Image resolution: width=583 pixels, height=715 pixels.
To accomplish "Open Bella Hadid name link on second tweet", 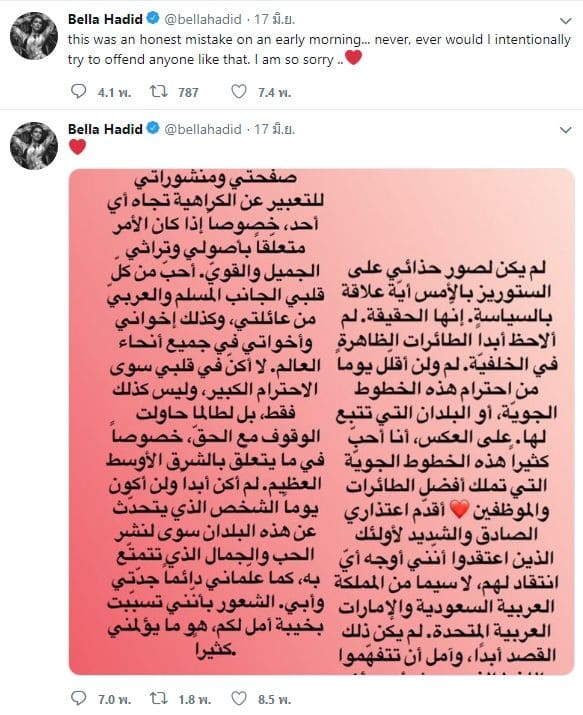I will tap(105, 129).
